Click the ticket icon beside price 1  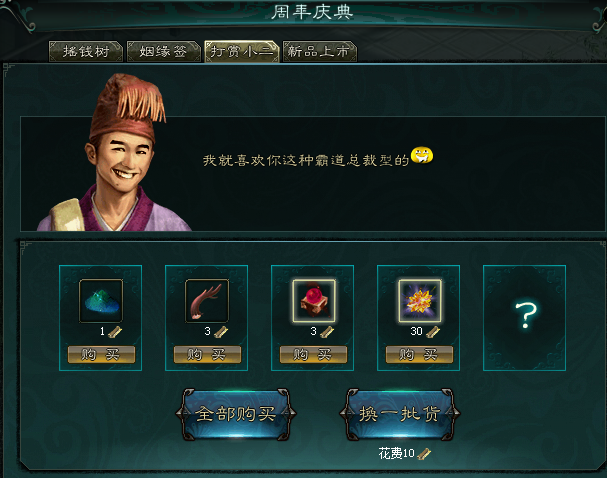tap(115, 332)
